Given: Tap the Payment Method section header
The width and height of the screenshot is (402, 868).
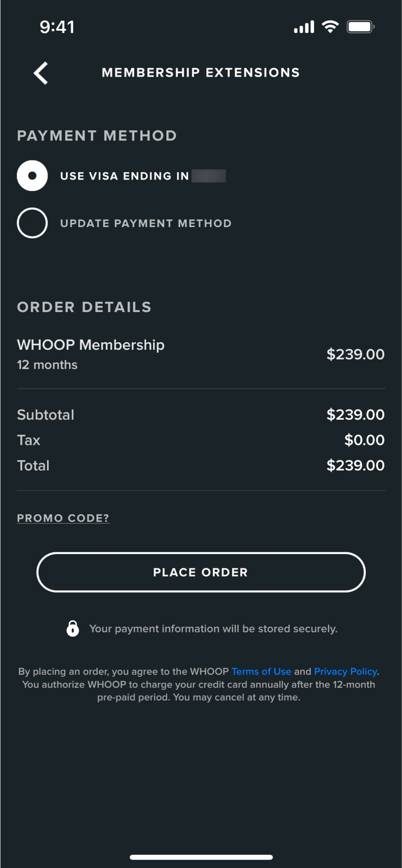Looking at the screenshot, I should [97, 136].
